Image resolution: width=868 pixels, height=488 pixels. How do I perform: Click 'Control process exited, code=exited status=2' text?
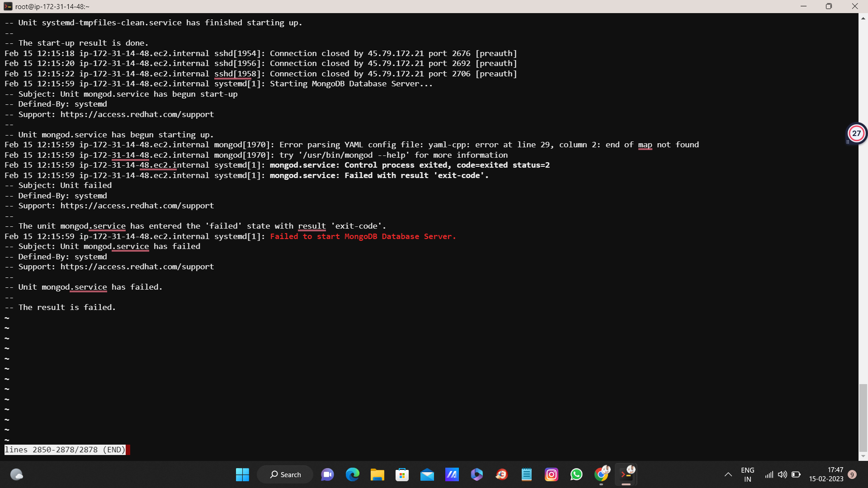click(447, 165)
